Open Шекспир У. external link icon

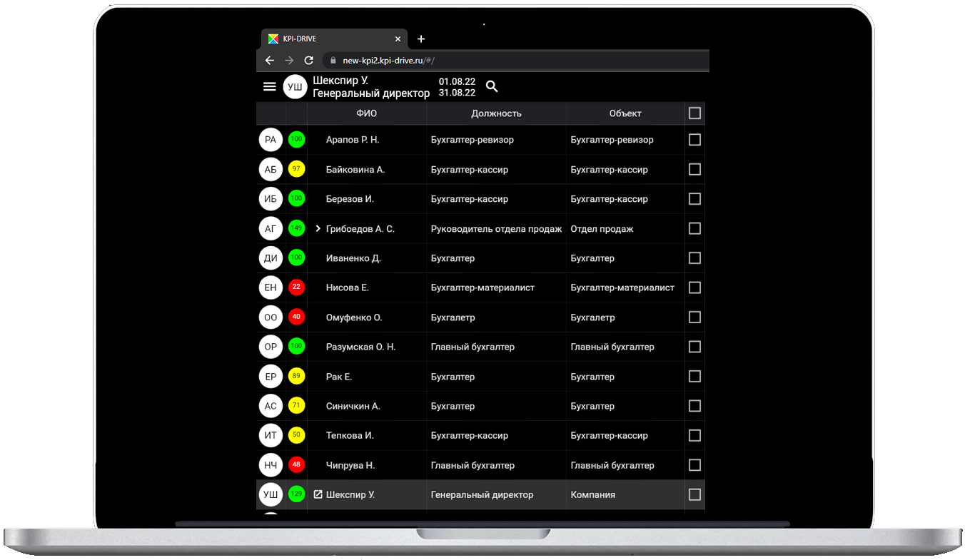tap(318, 494)
